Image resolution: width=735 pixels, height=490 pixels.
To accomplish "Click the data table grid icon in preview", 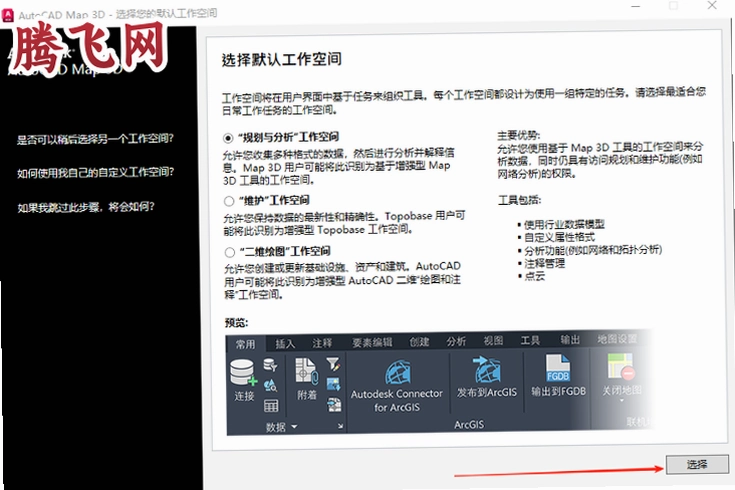I will (x=271, y=406).
